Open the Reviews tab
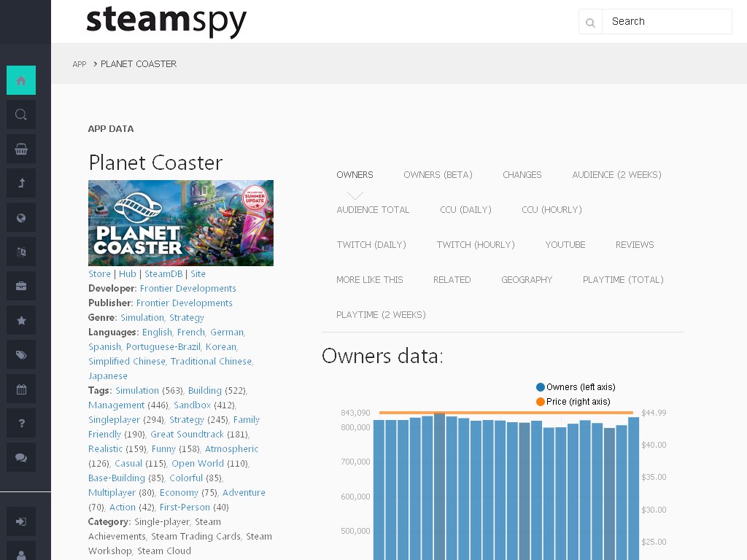The width and height of the screenshot is (747, 560). [x=635, y=245]
